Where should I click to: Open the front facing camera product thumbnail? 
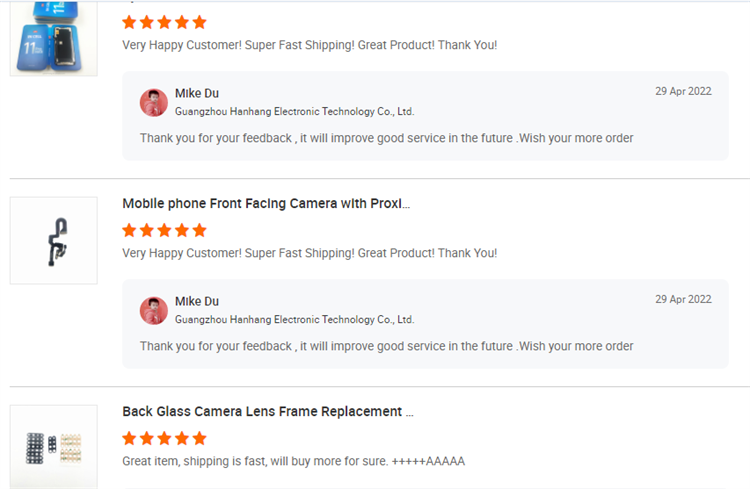53,241
